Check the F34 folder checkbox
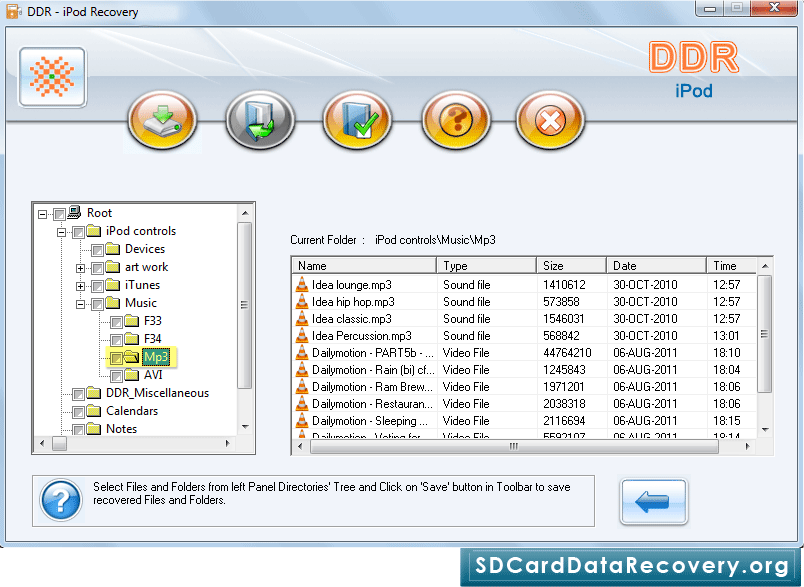Screen dimensions: 804x587 [x=116, y=340]
